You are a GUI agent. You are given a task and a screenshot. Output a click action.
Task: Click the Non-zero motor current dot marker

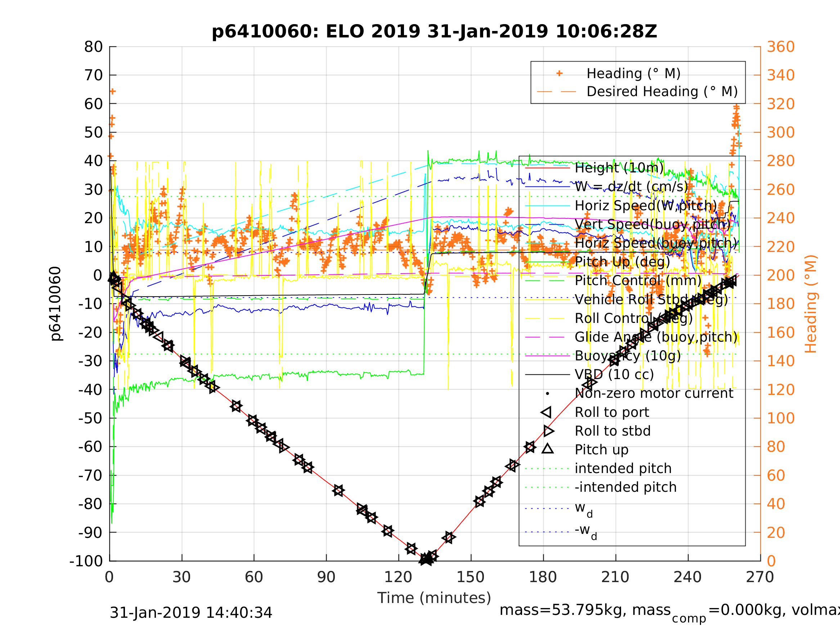tap(547, 393)
